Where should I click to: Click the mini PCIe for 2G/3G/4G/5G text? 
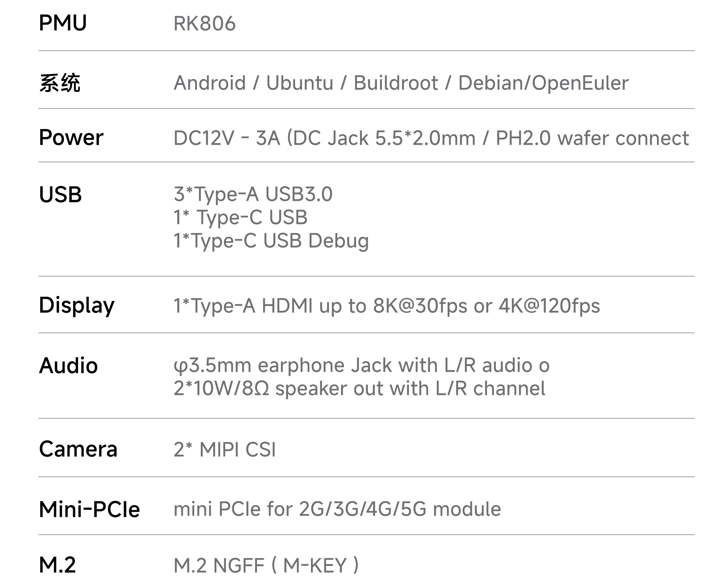pos(337,509)
